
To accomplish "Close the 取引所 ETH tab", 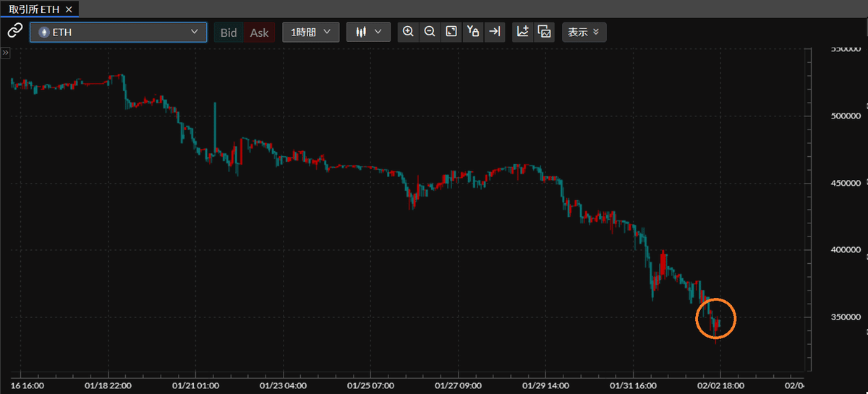I will coord(69,9).
